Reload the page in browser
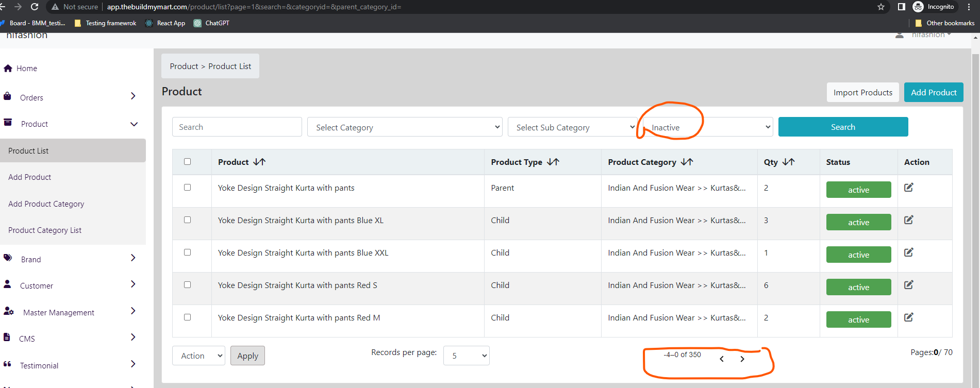This screenshot has width=980, height=388. click(35, 7)
